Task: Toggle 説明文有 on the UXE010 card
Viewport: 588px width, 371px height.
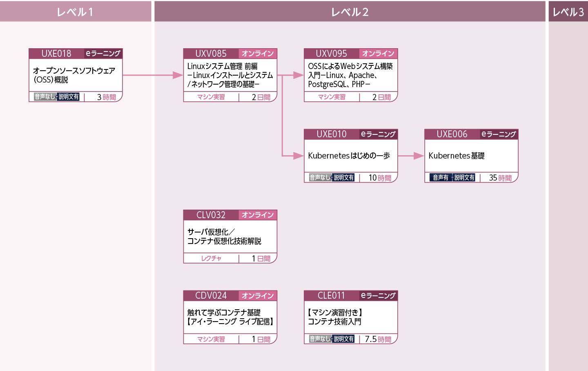Action: (343, 178)
